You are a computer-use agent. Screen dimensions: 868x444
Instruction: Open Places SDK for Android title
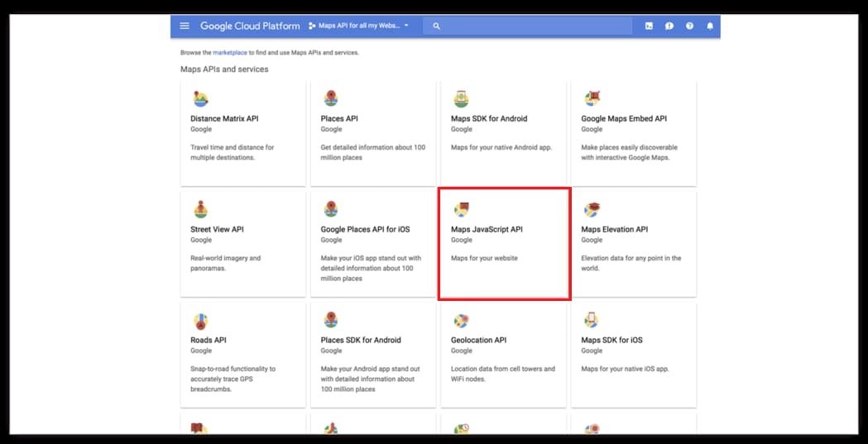tap(361, 340)
